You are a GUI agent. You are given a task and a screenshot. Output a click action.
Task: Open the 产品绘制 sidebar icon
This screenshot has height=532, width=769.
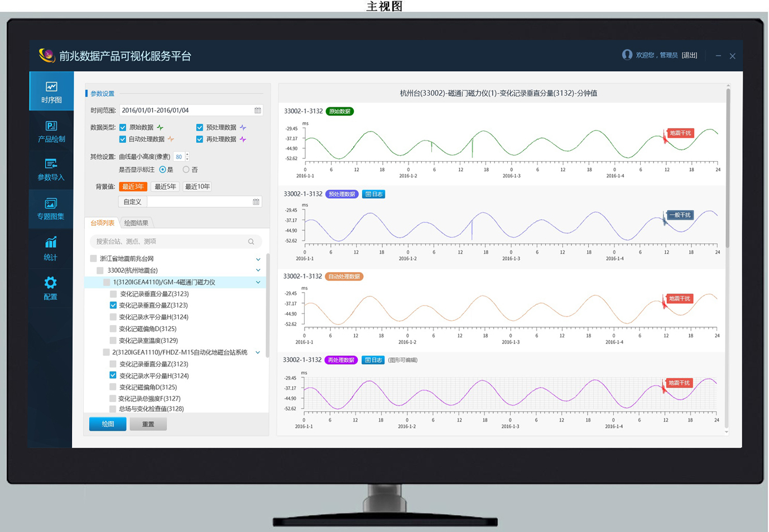(51, 131)
